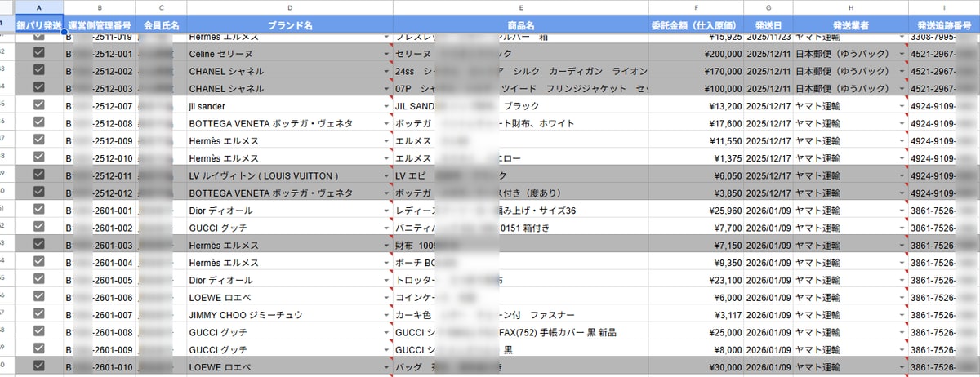The width and height of the screenshot is (980, 377).
Task: Open brand dropdown arrow in row 2601-004
Action: 387,263
